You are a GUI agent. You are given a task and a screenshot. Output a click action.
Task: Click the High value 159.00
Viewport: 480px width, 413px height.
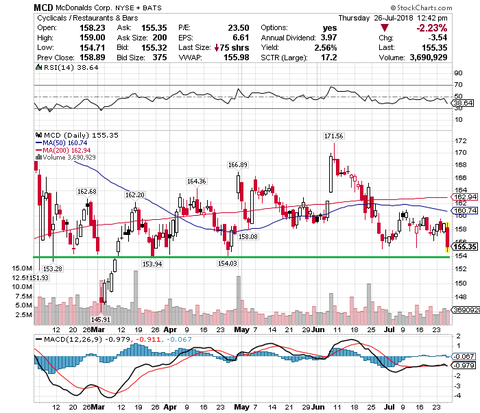click(92, 38)
